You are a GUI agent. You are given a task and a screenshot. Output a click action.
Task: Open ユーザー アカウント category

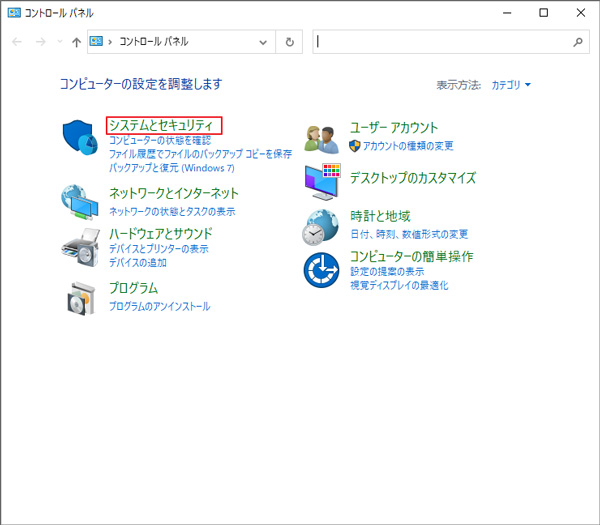pyautogui.click(x=394, y=128)
